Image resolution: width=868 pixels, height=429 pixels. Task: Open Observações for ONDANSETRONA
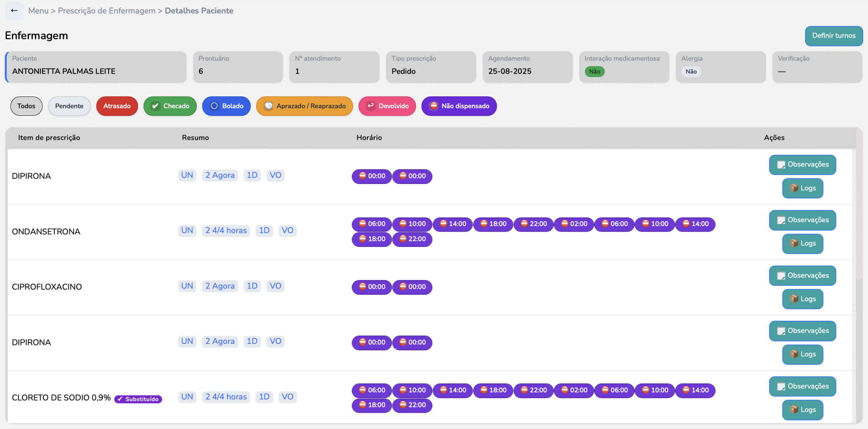click(802, 220)
